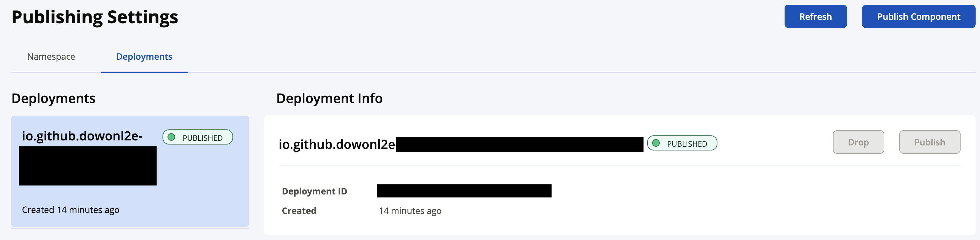The width and height of the screenshot is (980, 240).
Task: Click the Publish Component button
Action: 919,16
